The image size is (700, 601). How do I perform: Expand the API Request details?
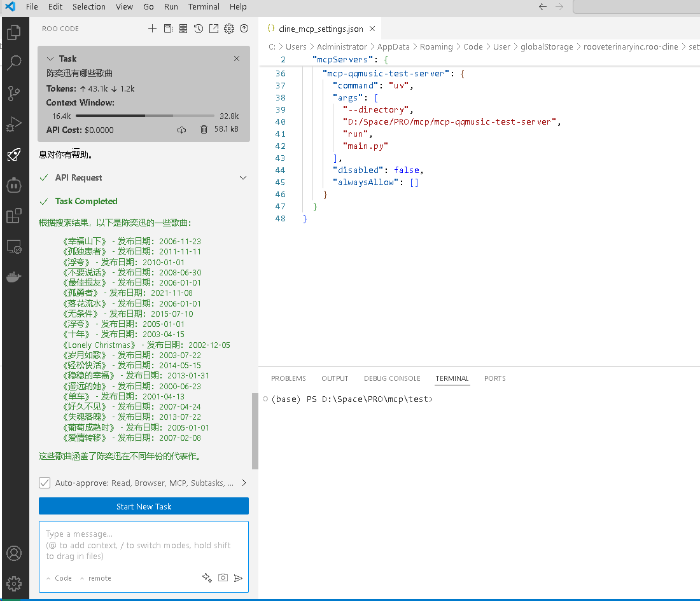(242, 177)
